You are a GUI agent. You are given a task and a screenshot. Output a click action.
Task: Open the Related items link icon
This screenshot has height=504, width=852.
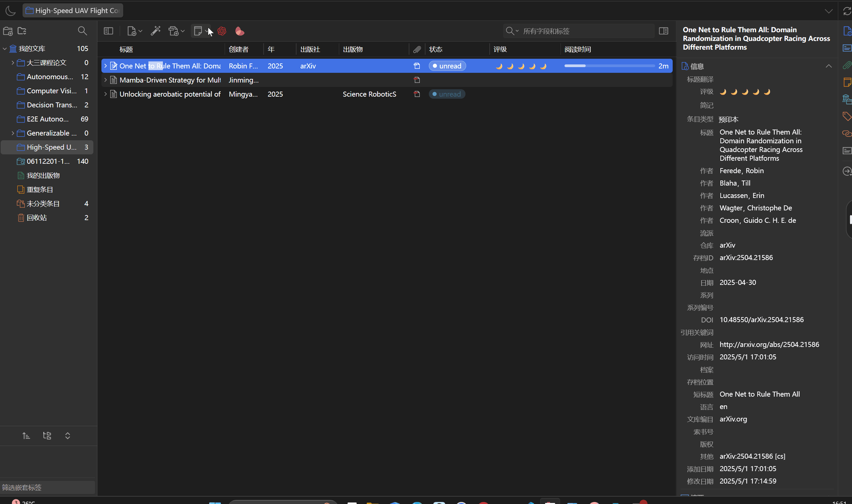[846, 134]
